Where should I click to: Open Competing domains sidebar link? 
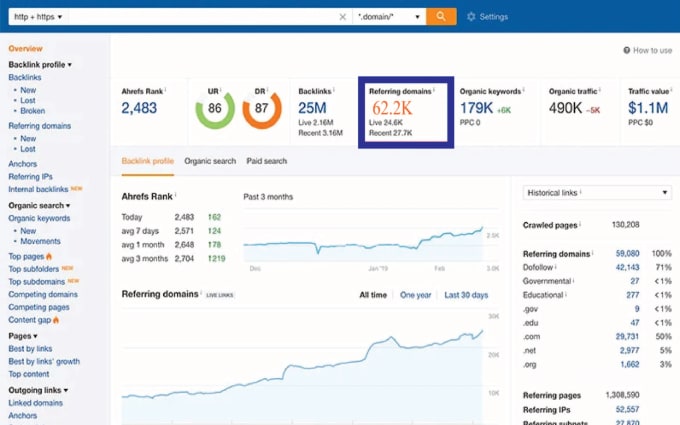[43, 294]
